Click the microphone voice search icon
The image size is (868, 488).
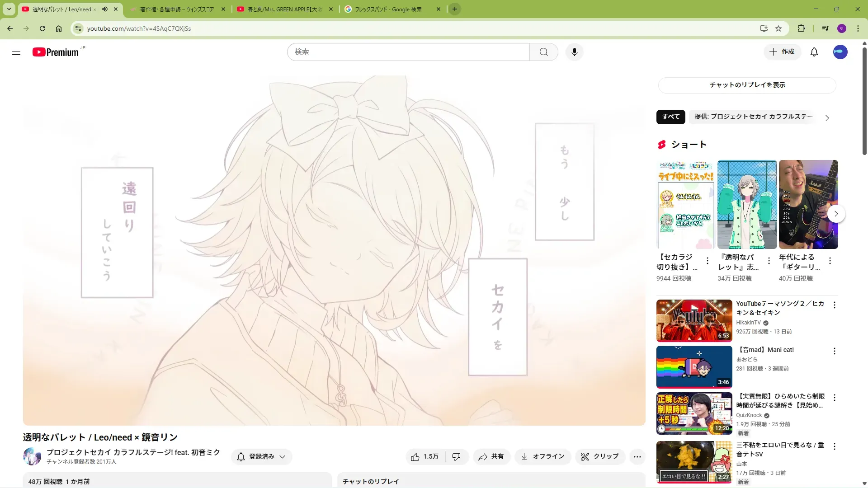[x=574, y=52]
